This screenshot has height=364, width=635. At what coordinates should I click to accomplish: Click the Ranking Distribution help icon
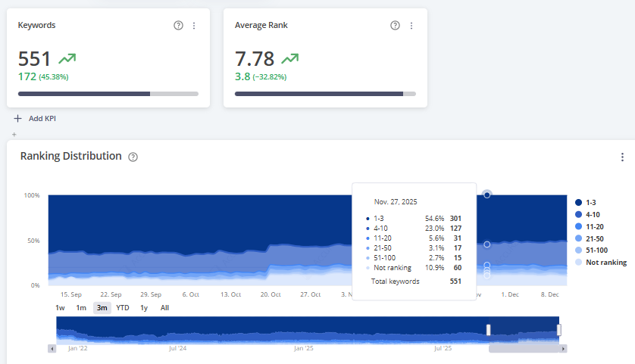(x=133, y=157)
